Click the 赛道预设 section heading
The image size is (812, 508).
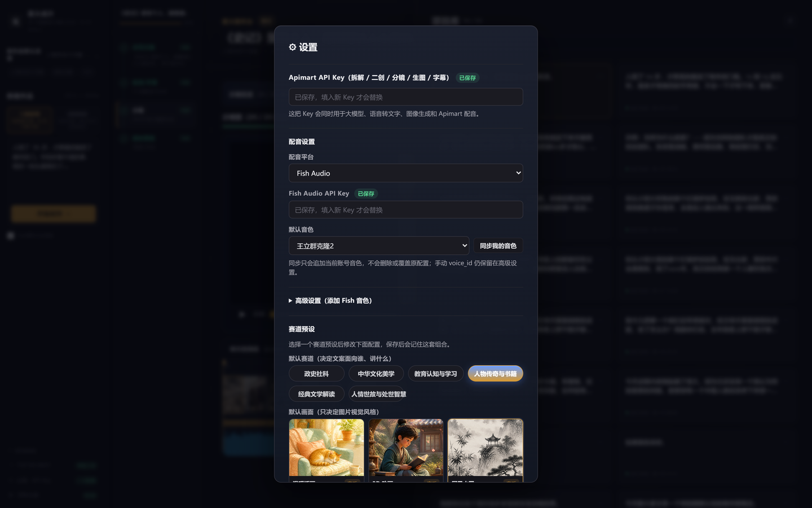tap(302, 329)
